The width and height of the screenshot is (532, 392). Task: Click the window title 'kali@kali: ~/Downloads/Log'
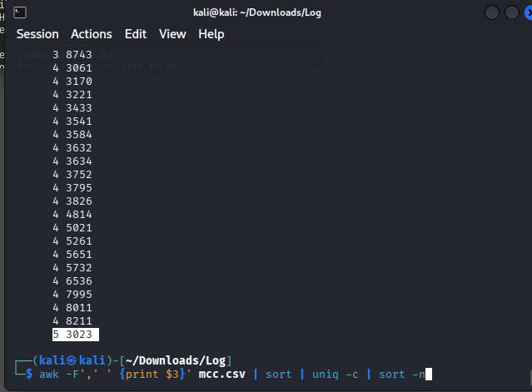tap(257, 12)
